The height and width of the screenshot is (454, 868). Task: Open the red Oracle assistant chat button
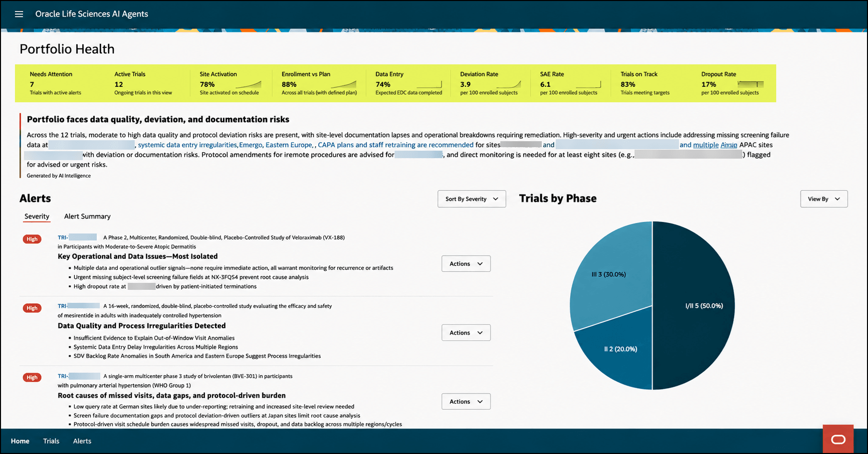(838, 439)
